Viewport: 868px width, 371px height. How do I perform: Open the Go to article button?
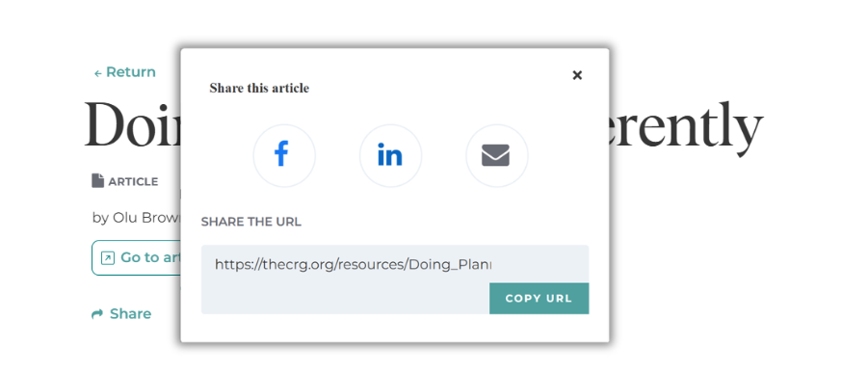point(136,257)
